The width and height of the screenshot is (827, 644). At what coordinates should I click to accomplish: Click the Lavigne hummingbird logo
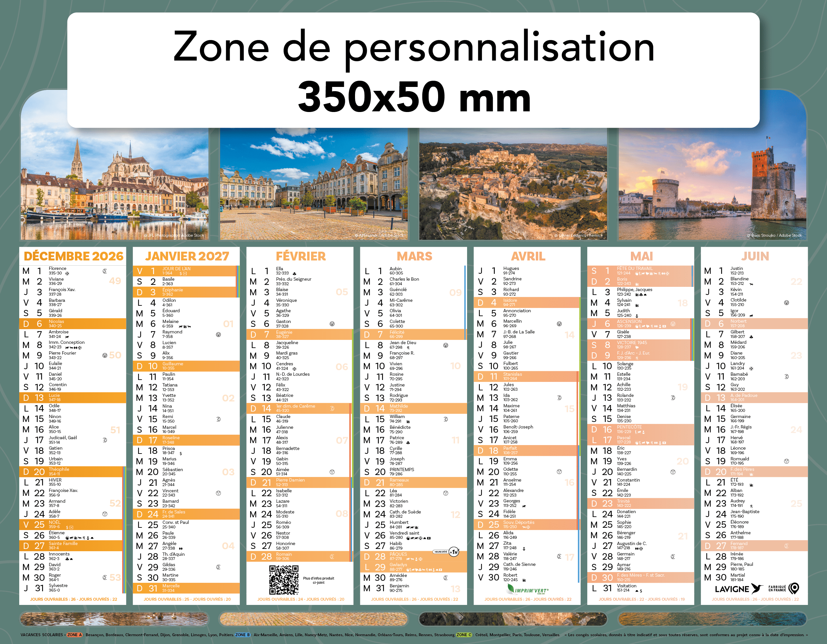click(757, 588)
